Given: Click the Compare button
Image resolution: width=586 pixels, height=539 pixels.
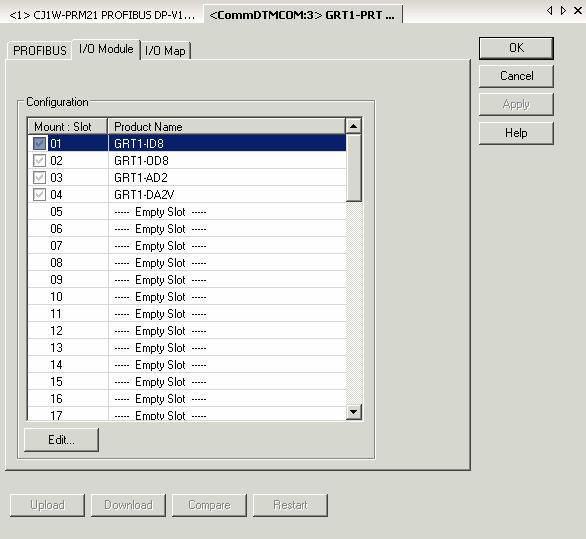Looking at the screenshot, I should point(209,505).
